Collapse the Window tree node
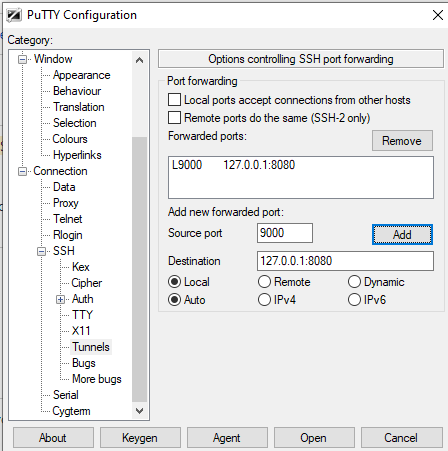This screenshot has width=448, height=451. (22, 59)
